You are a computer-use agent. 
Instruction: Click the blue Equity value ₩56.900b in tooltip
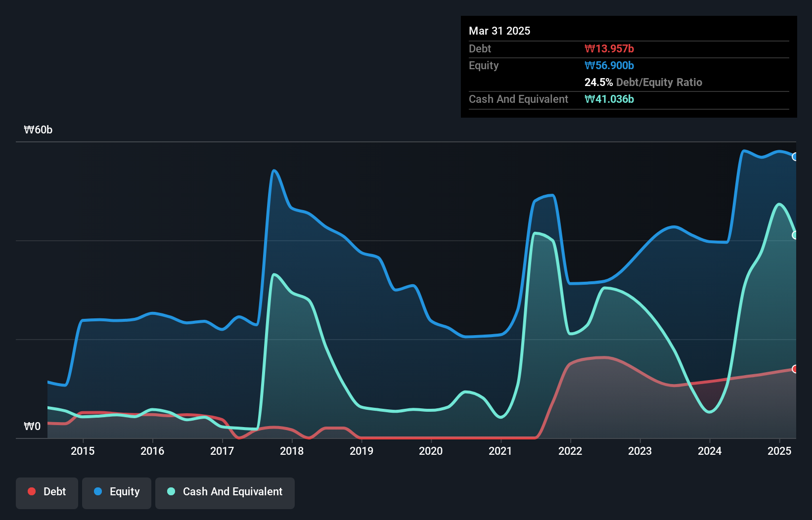click(x=610, y=65)
